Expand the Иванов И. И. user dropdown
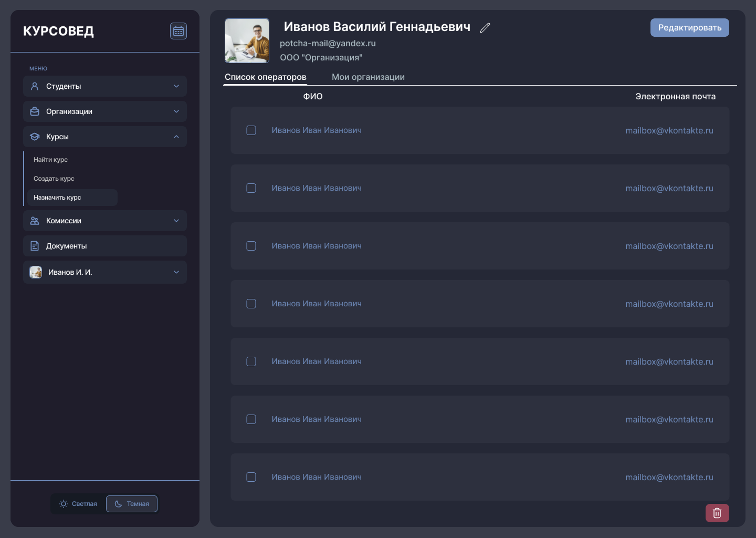 176,272
